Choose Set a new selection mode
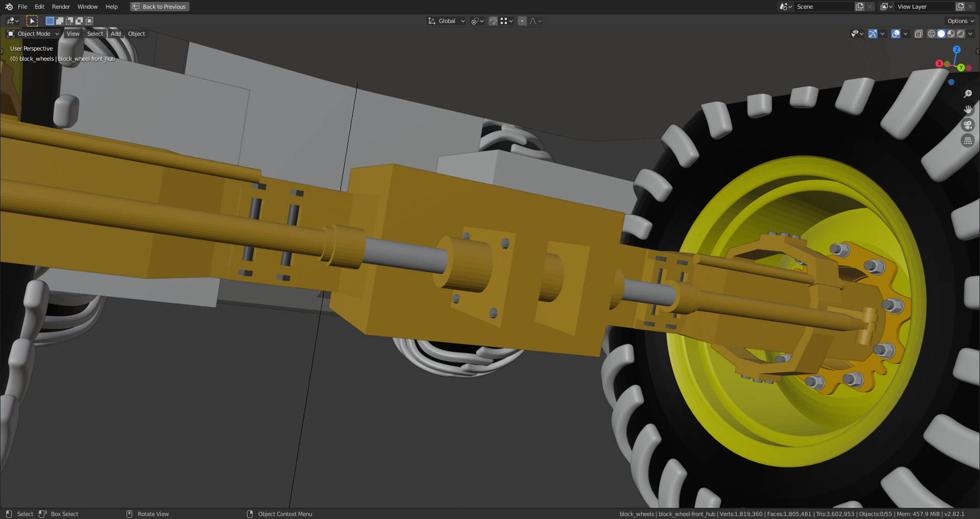980x519 pixels. coord(50,21)
